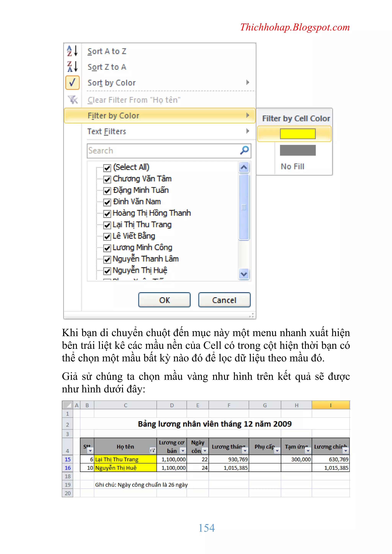Expand Sort by Color submenu arrow
Viewport: 392px width, 554px height.
tap(248, 82)
